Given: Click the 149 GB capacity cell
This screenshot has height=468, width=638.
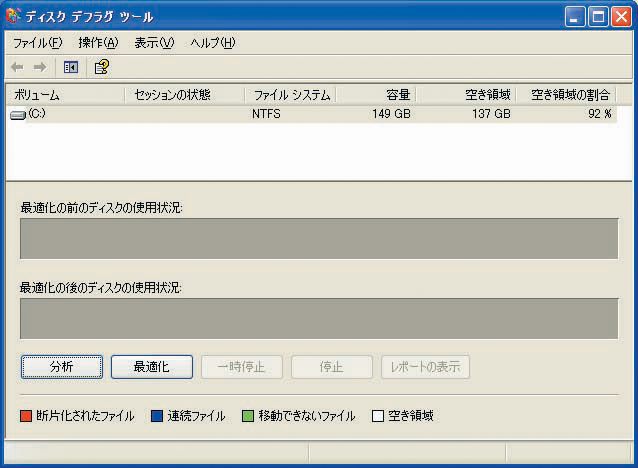Looking at the screenshot, I should 391,114.
